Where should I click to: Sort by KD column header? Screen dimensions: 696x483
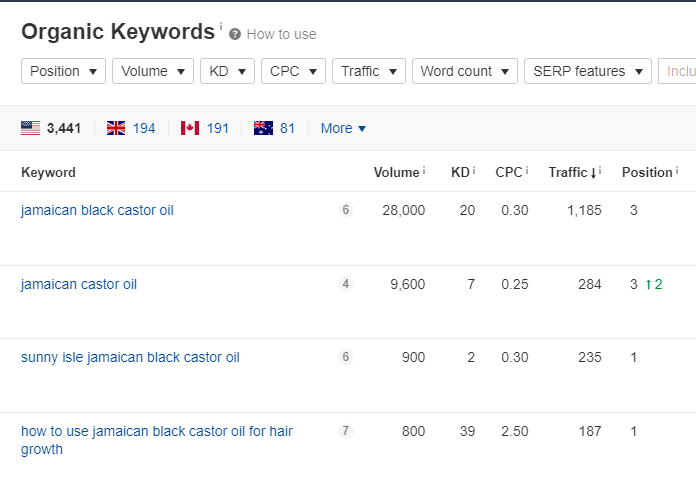click(x=460, y=172)
